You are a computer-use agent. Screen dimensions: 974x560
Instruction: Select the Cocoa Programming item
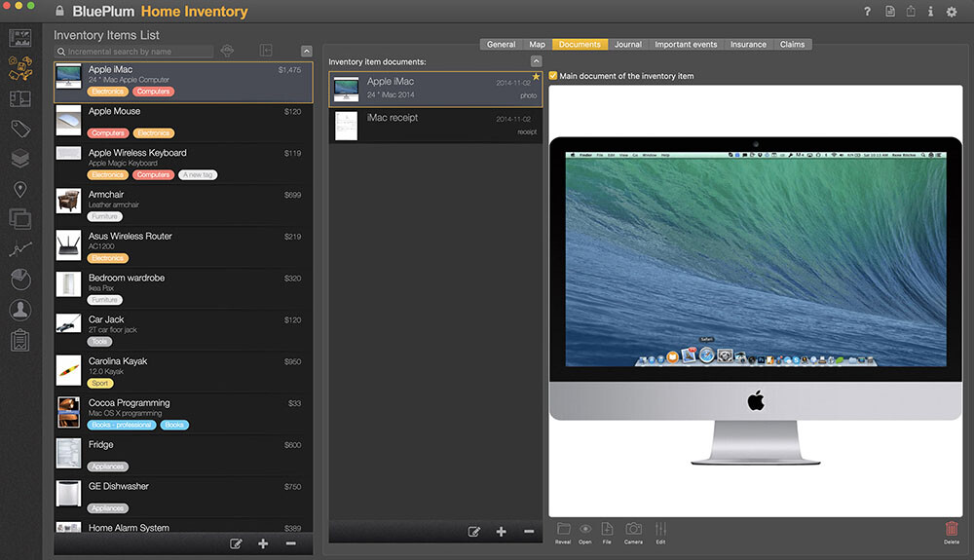tap(183, 413)
